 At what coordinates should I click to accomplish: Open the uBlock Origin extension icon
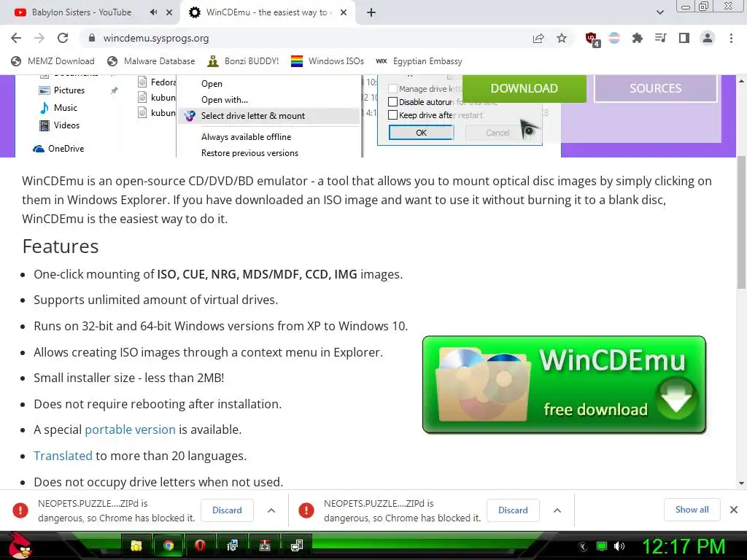click(x=592, y=39)
